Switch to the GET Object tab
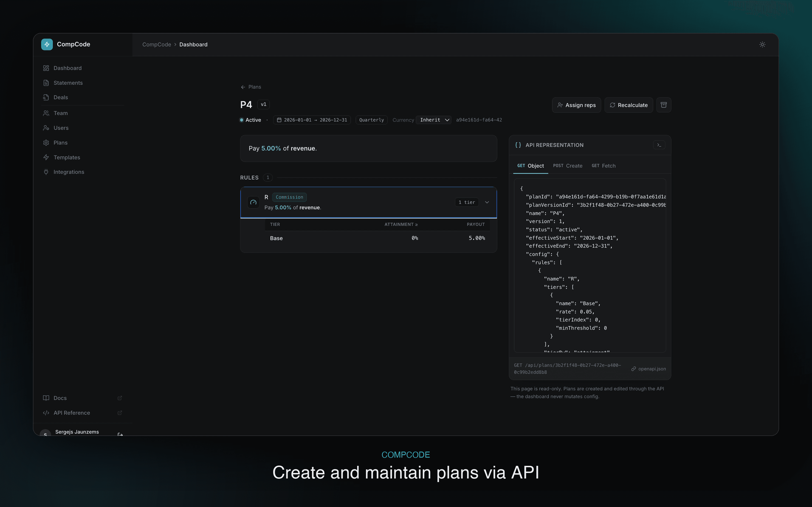 pyautogui.click(x=530, y=166)
